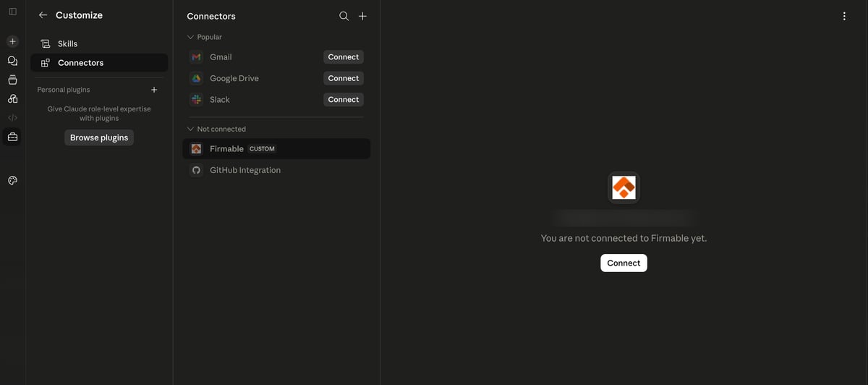The image size is (868, 385).
Task: Click the Firmable logo in the list
Action: coord(196,149)
